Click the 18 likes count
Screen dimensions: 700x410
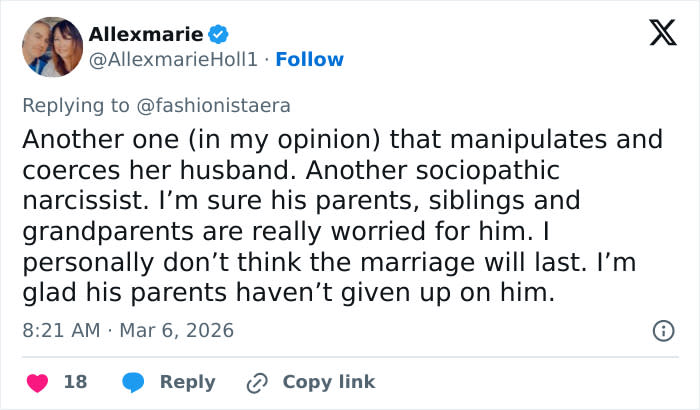[75, 382]
